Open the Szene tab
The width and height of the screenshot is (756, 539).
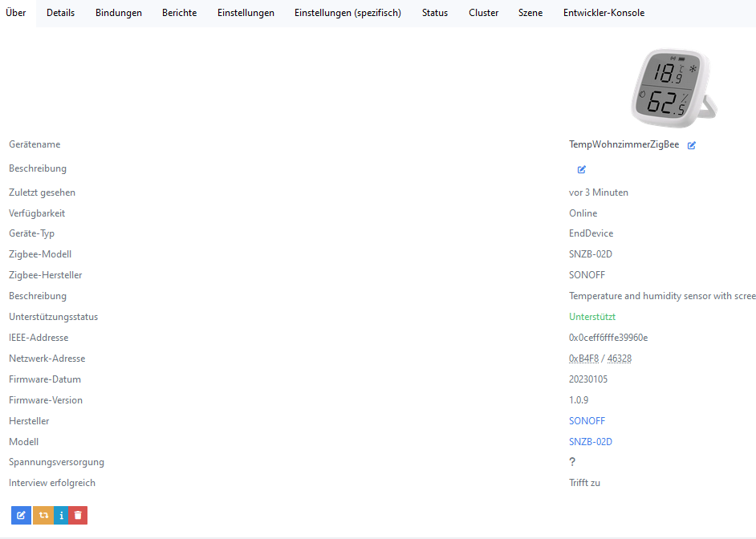click(x=530, y=13)
